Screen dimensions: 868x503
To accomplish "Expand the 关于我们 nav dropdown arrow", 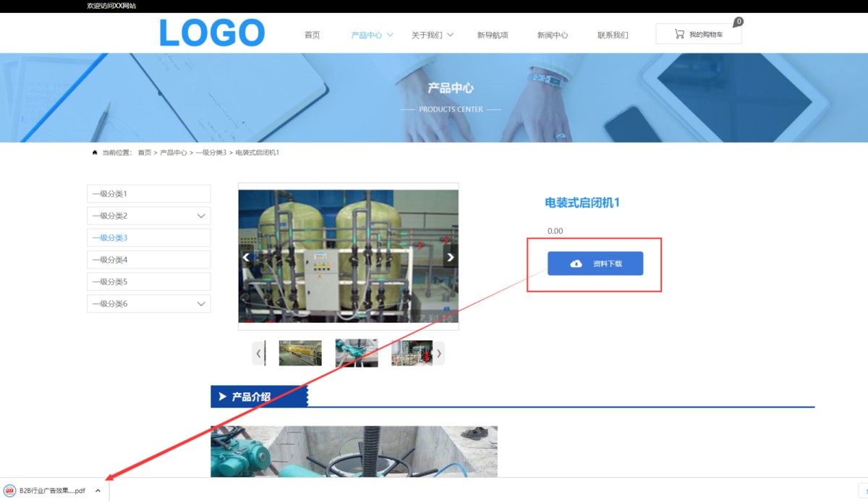I will pos(450,34).
